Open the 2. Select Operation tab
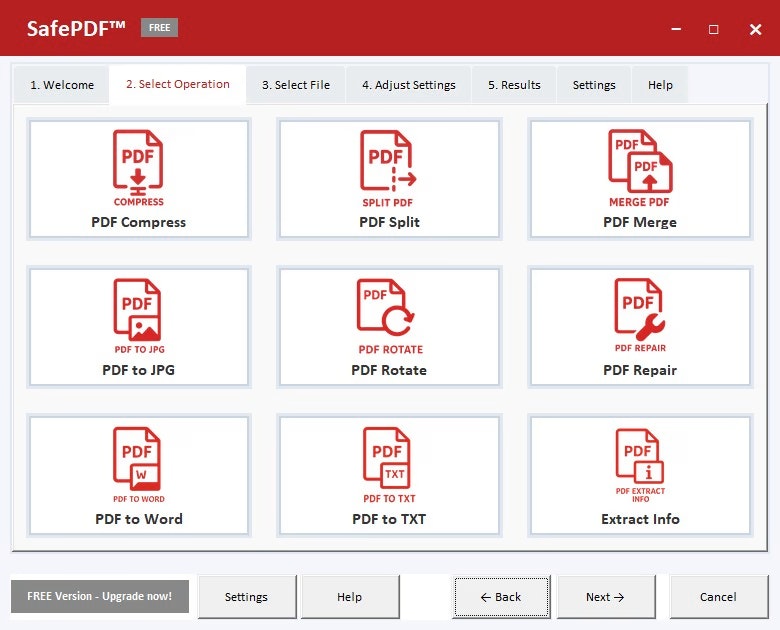 point(178,84)
